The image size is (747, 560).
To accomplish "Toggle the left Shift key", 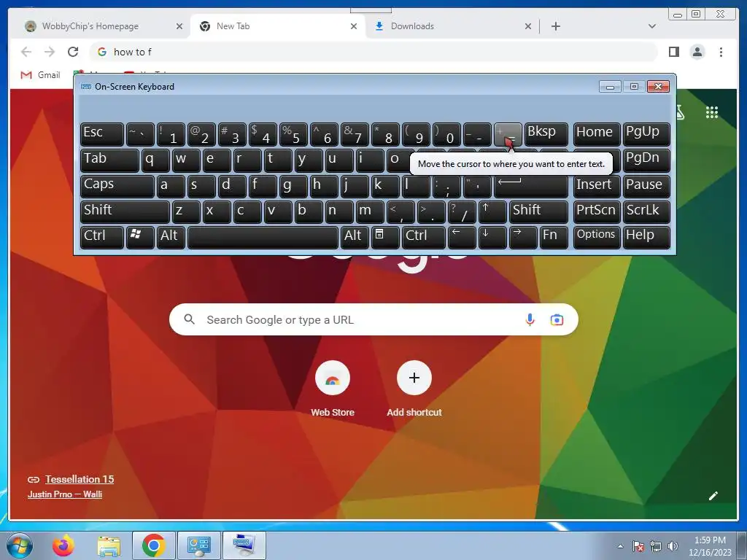I will click(125, 211).
